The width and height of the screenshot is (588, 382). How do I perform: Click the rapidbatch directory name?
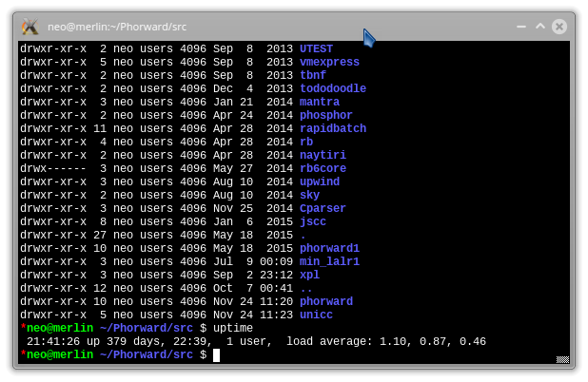[x=332, y=128]
